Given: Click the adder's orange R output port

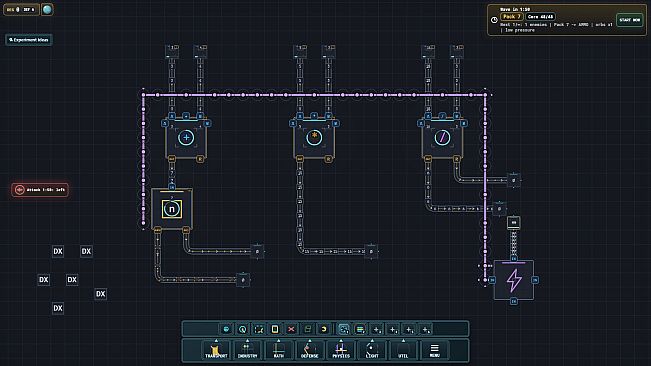Looking at the screenshot, I should (200, 159).
